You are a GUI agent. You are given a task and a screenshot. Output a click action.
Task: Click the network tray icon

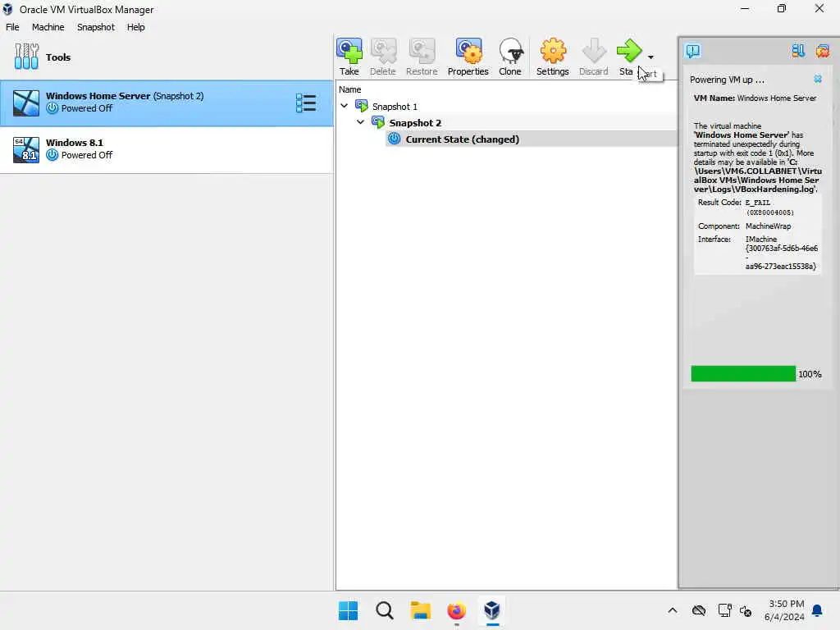(725, 610)
